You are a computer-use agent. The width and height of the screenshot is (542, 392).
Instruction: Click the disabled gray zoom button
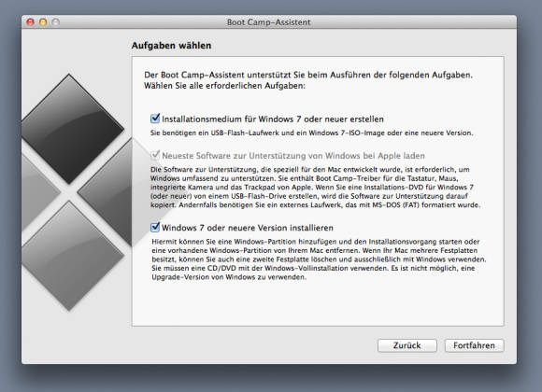pos(55,22)
